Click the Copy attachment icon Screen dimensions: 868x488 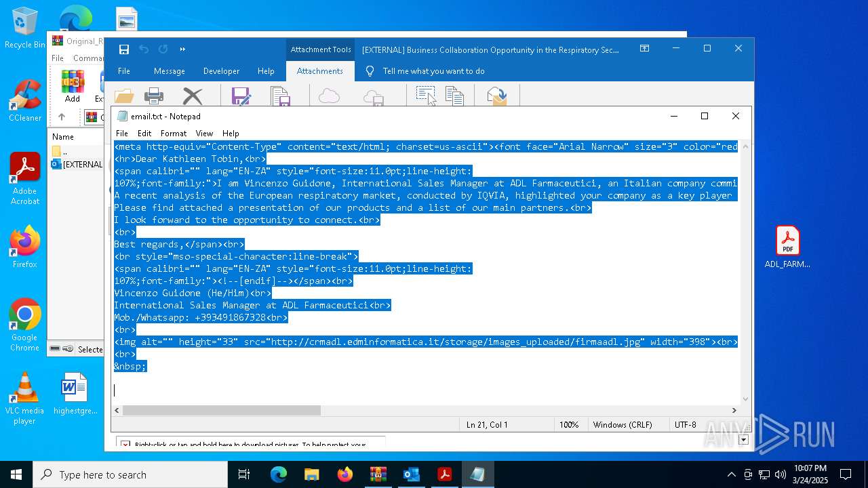click(454, 96)
